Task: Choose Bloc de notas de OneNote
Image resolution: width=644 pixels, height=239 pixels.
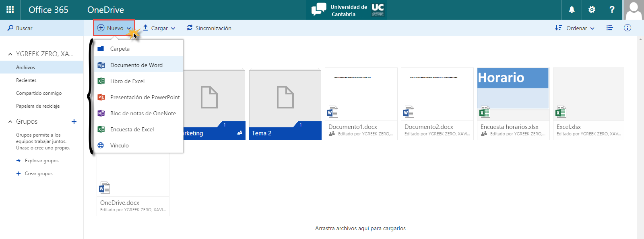Action: 138,113
